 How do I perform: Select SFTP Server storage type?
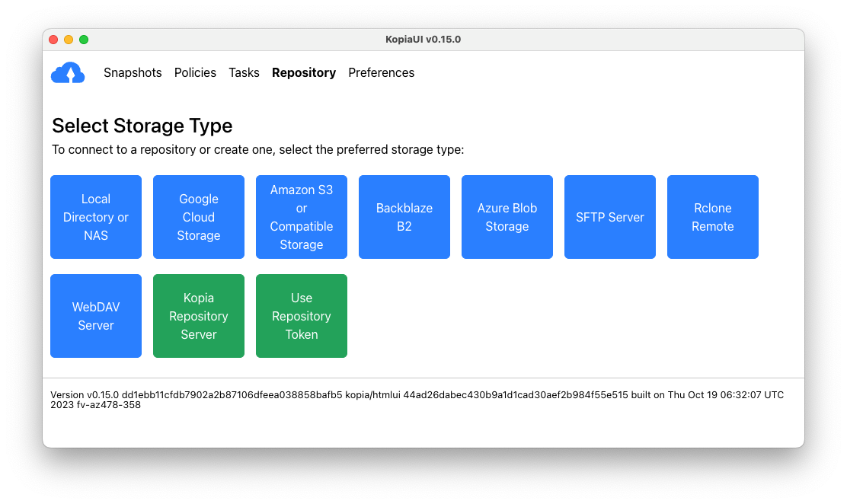click(609, 217)
